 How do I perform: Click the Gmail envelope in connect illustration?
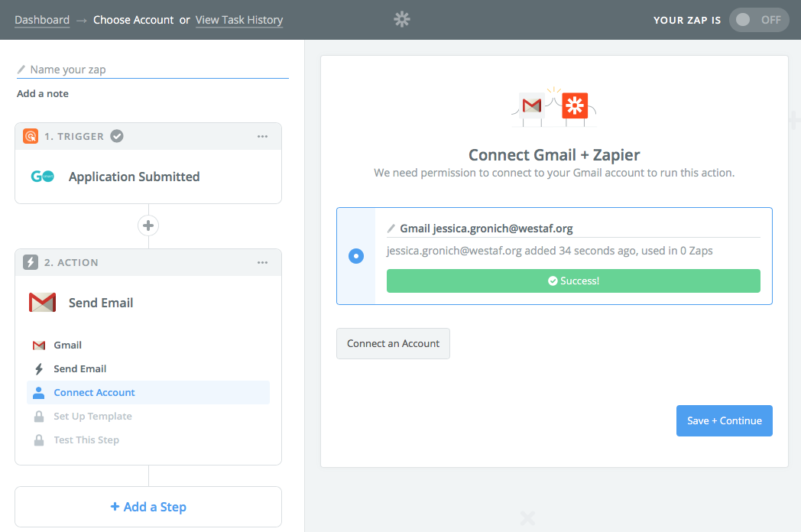click(532, 105)
